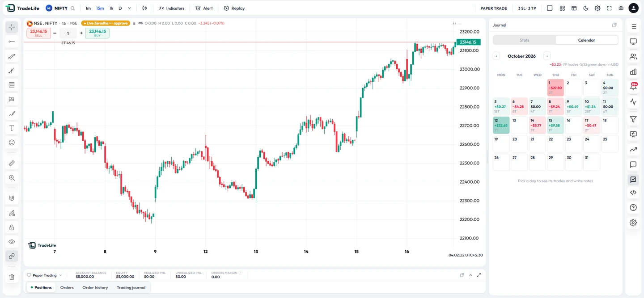
Task: Open the emoji sticker tool
Action: 12,143
